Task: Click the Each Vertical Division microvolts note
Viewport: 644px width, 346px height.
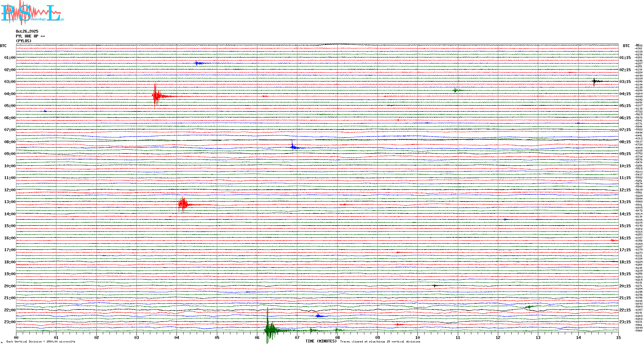Action: 41,342
